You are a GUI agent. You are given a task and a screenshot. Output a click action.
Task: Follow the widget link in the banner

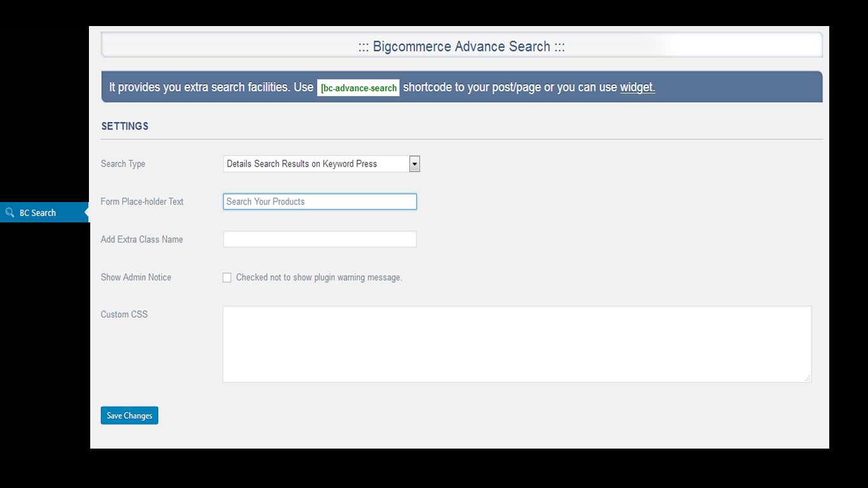point(637,88)
